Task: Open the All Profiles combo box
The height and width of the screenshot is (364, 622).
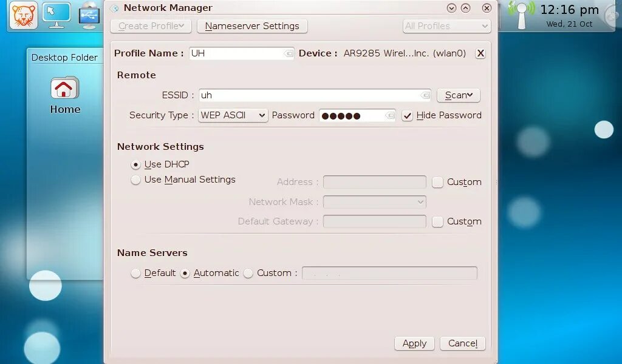Action: (x=446, y=26)
